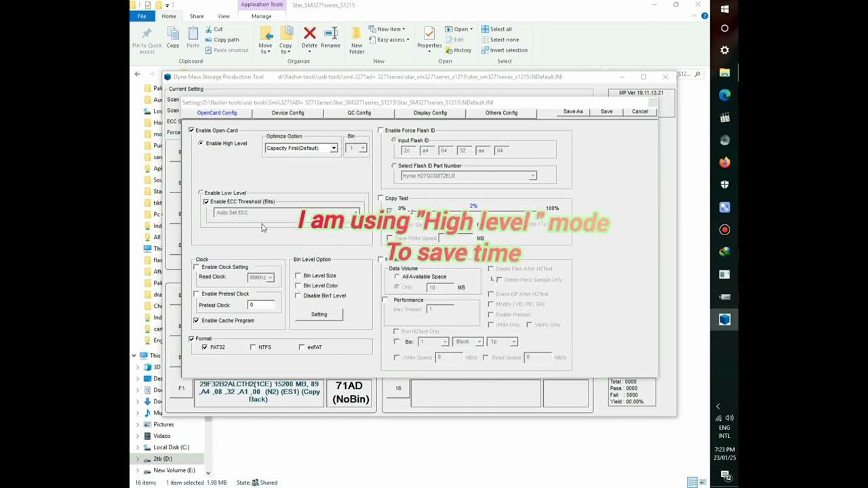868x488 pixels.
Task: Switch to Others Config tab
Action: [x=501, y=113]
